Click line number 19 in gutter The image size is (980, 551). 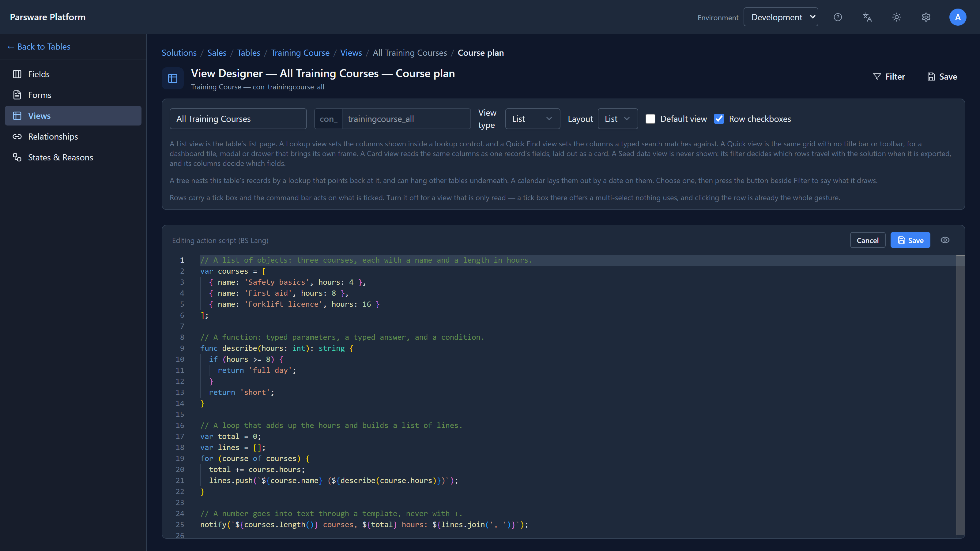[x=180, y=459]
